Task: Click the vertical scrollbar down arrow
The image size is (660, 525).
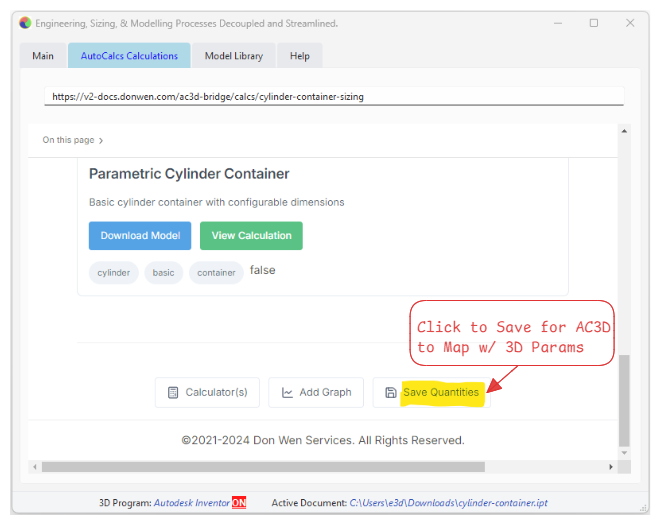Action: tap(624, 453)
